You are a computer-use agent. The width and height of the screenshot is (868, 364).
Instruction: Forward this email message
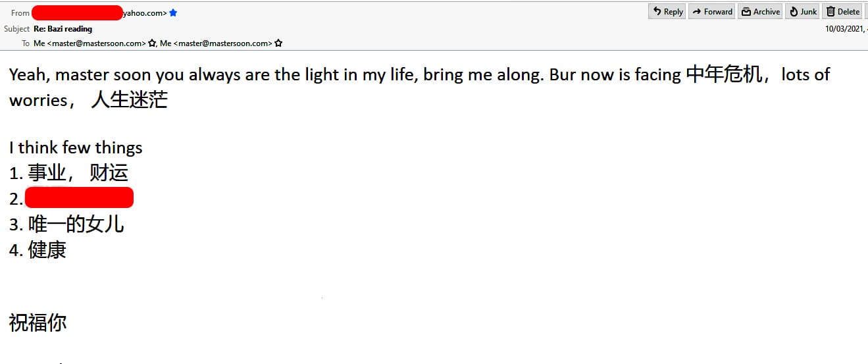click(x=711, y=11)
